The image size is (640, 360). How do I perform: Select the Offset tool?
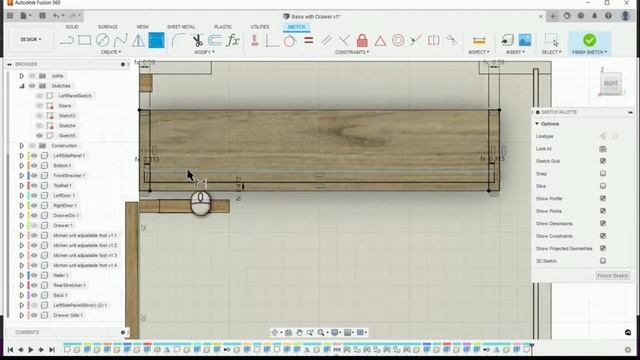[x=215, y=40]
